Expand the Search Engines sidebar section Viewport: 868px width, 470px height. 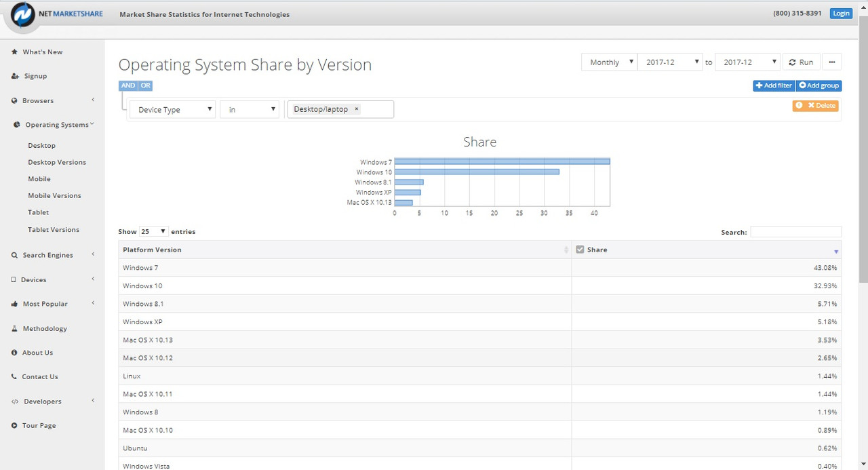tap(93, 255)
